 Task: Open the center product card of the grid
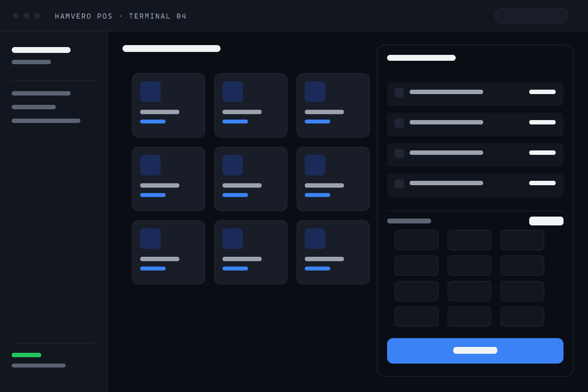(x=251, y=179)
